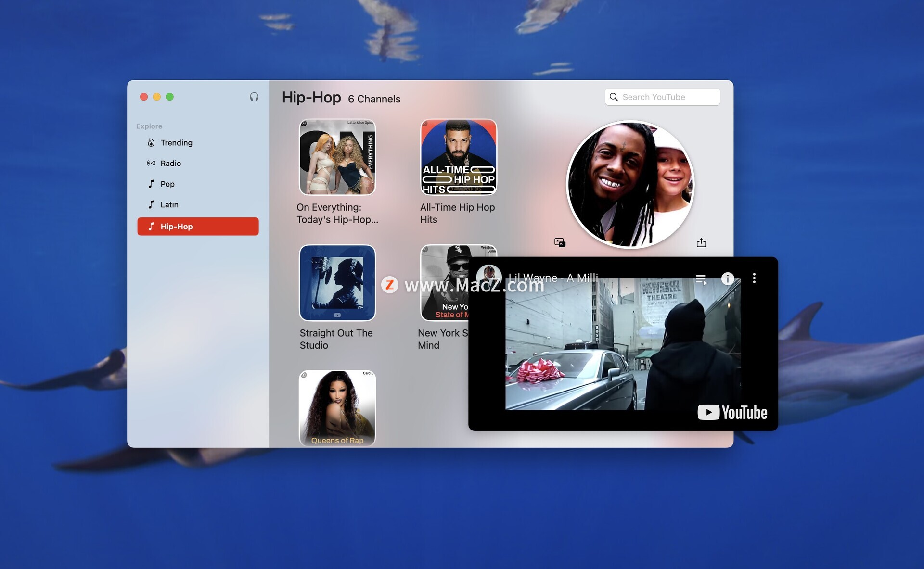The height and width of the screenshot is (569, 924).
Task: Play All-Time Hip Hop Hits channel
Action: click(459, 157)
